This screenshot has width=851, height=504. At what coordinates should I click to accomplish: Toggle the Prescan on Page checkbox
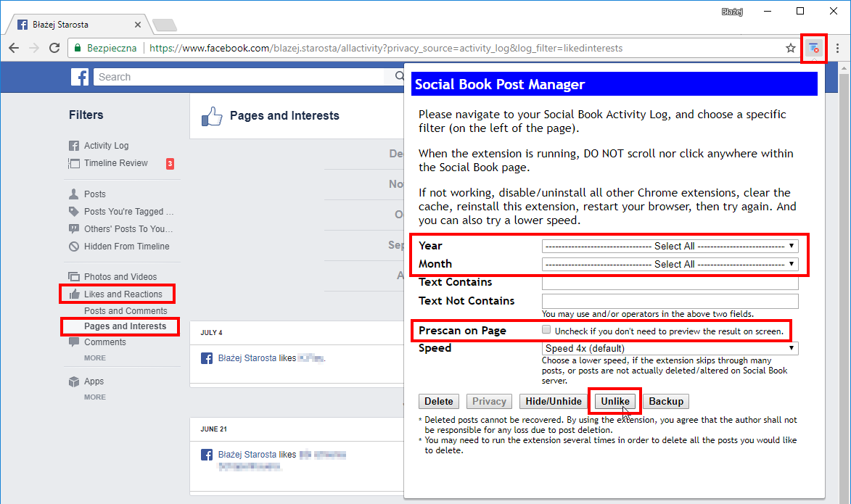[546, 329]
